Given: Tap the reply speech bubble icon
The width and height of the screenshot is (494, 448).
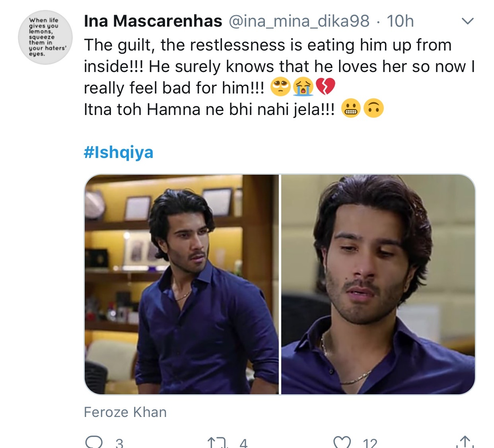Looking at the screenshot, I should [94, 442].
